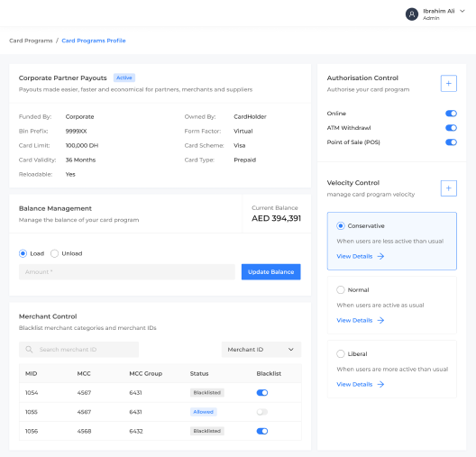The height and width of the screenshot is (457, 476).
Task: Click the Update Balance button
Action: coord(271,272)
